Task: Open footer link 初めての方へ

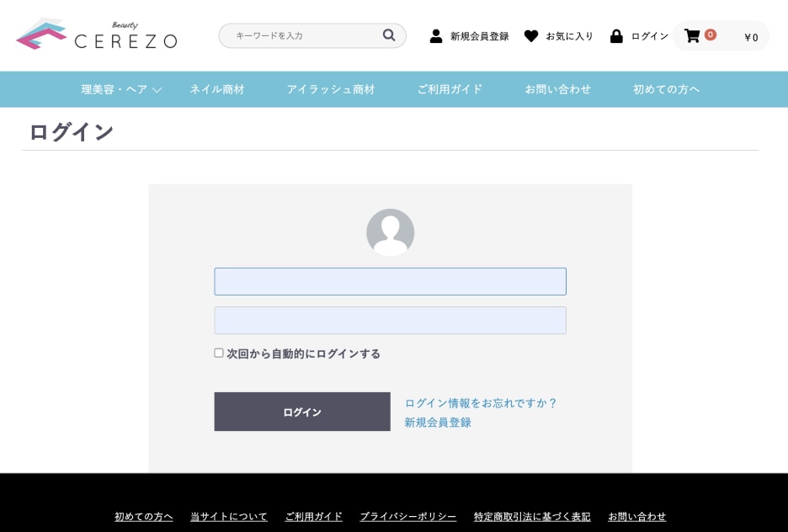Action: click(144, 516)
